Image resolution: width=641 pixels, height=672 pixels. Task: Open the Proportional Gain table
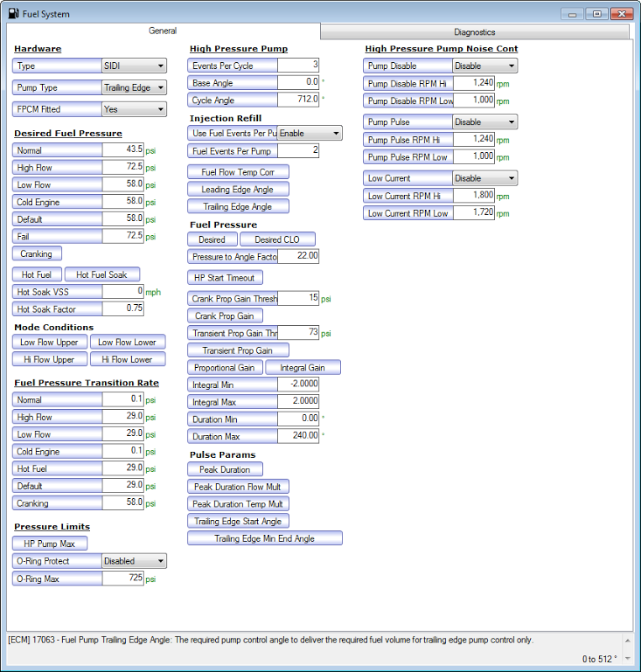pos(224,368)
